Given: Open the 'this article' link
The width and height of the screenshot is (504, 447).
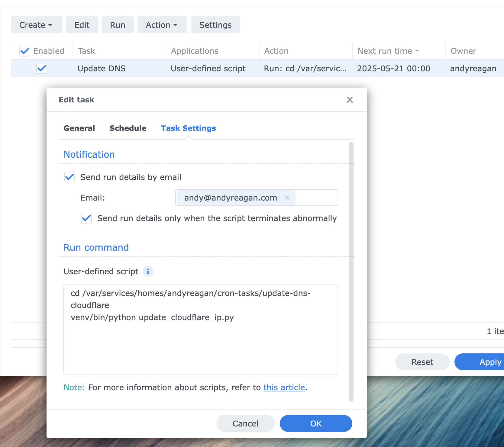Looking at the screenshot, I should point(284,388).
